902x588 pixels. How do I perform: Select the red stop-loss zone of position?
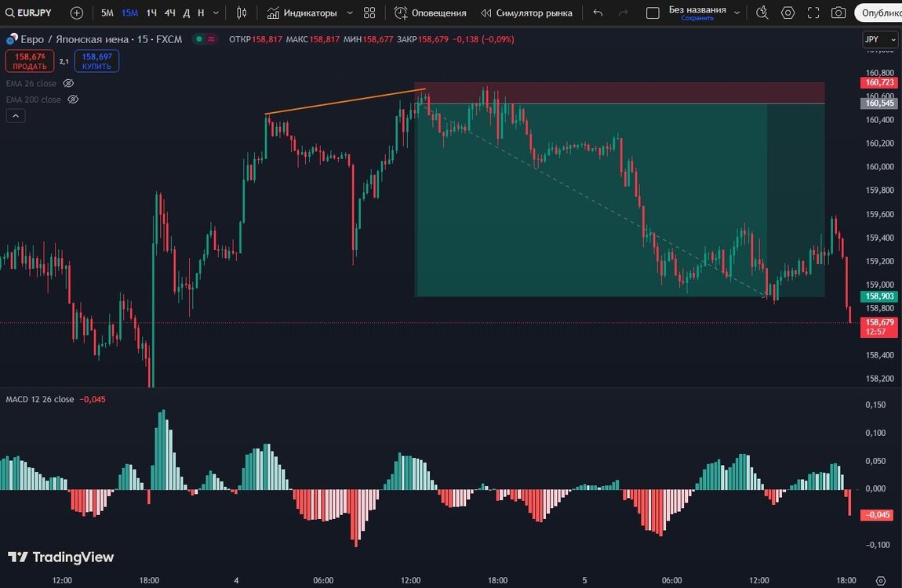[620, 93]
